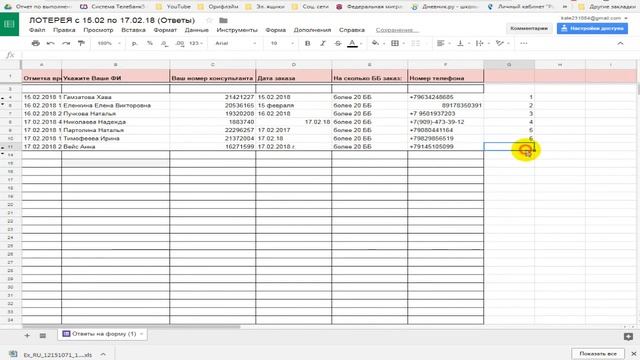640x360 pixels.
Task: Open the Другие закладки bookmarks folder
Action: click(607, 7)
